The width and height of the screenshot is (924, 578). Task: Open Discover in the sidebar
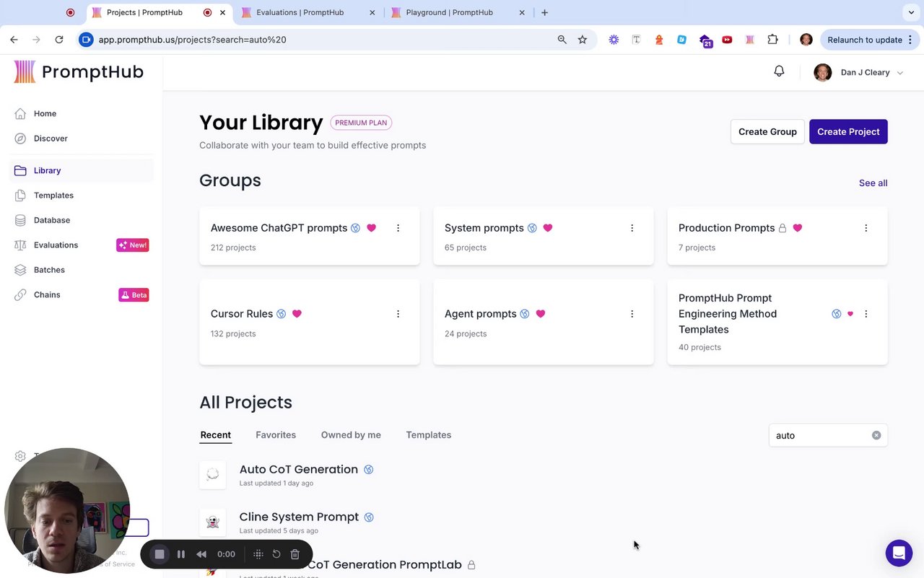pyautogui.click(x=51, y=139)
